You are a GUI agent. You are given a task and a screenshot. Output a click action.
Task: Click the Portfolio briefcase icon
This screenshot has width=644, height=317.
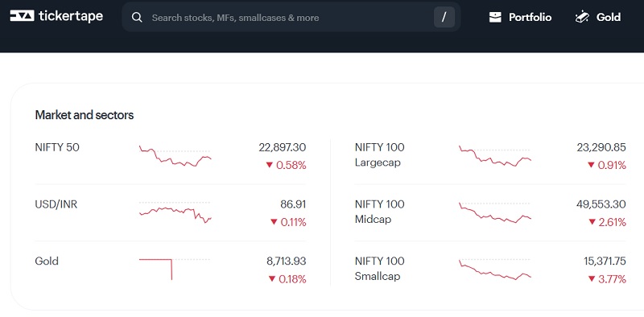pyautogui.click(x=495, y=17)
